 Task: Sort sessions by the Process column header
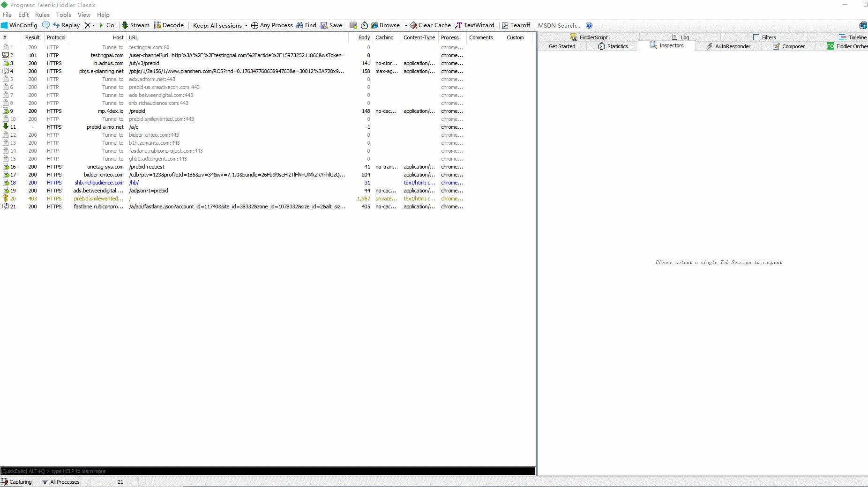click(452, 37)
